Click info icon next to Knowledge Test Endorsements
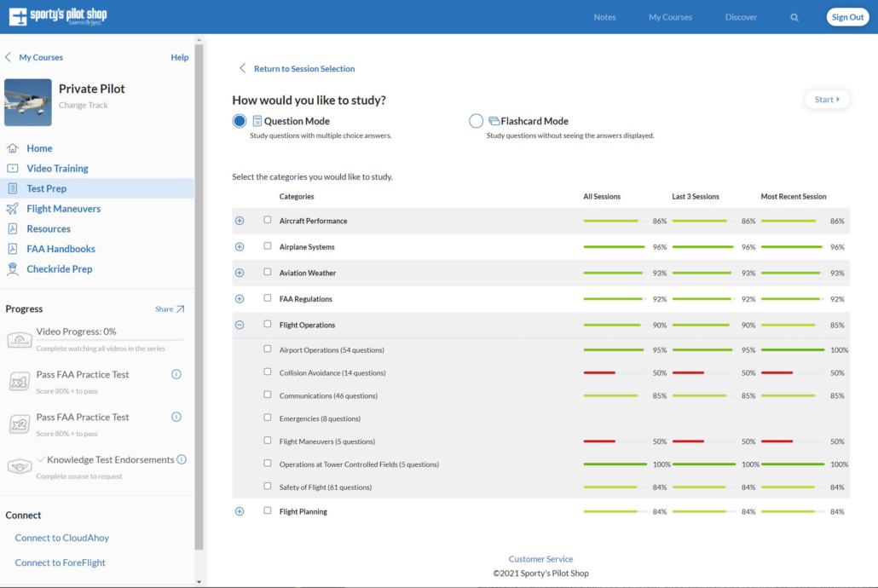Image resolution: width=878 pixels, height=588 pixels. [182, 459]
